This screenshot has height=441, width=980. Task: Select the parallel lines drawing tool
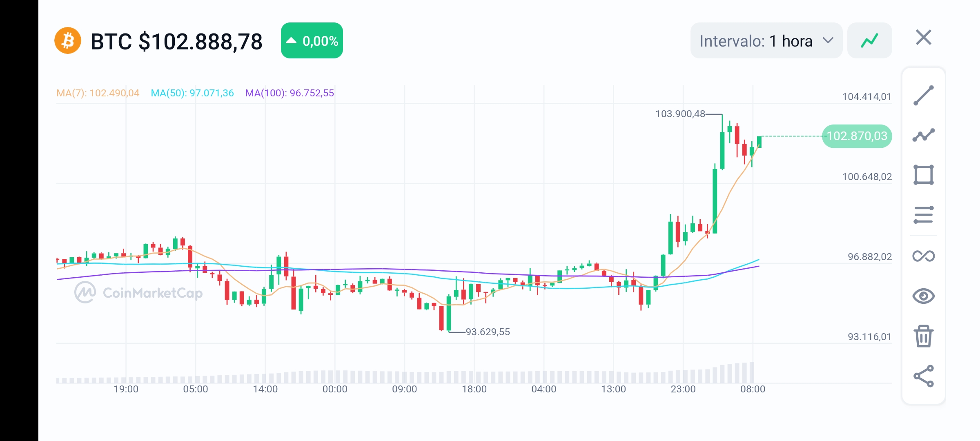(x=924, y=214)
